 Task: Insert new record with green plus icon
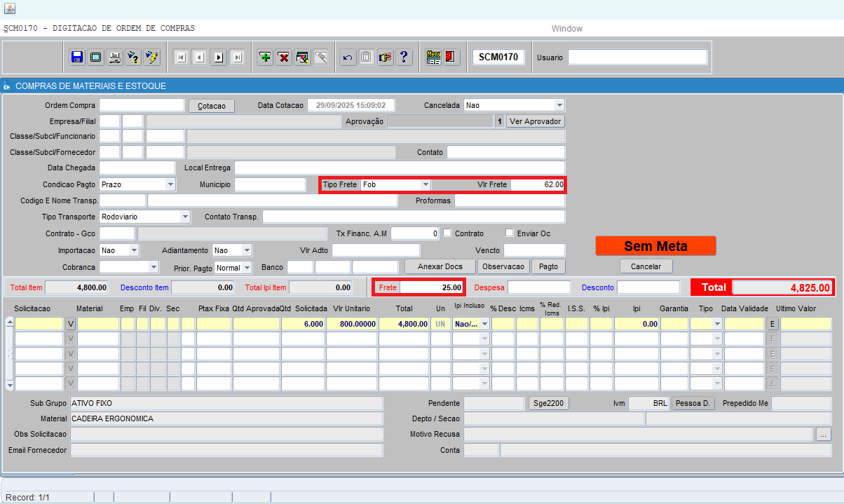point(265,57)
